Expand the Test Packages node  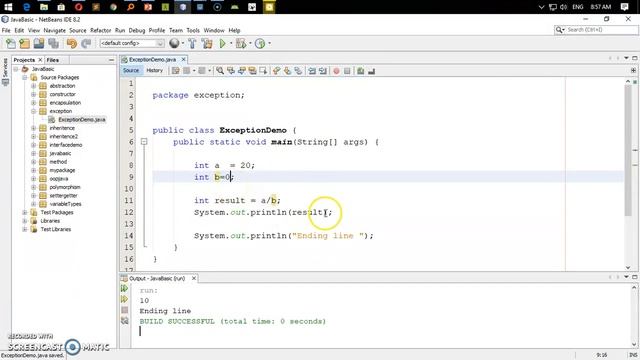[25, 212]
